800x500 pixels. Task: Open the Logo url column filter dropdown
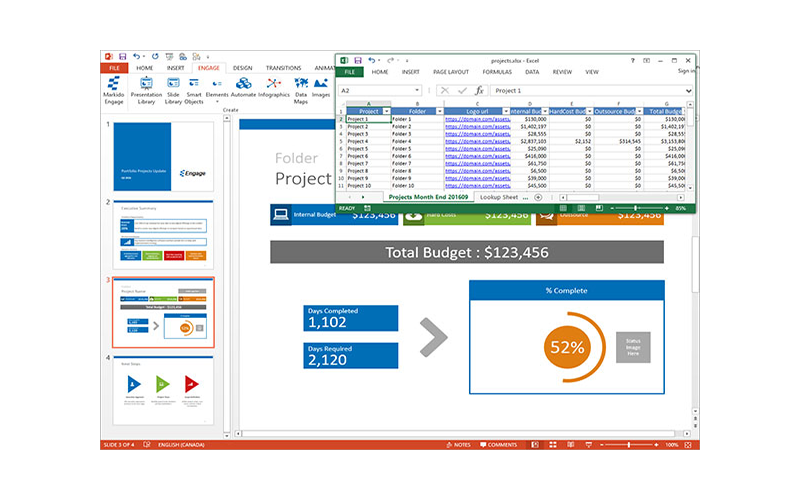[x=506, y=111]
